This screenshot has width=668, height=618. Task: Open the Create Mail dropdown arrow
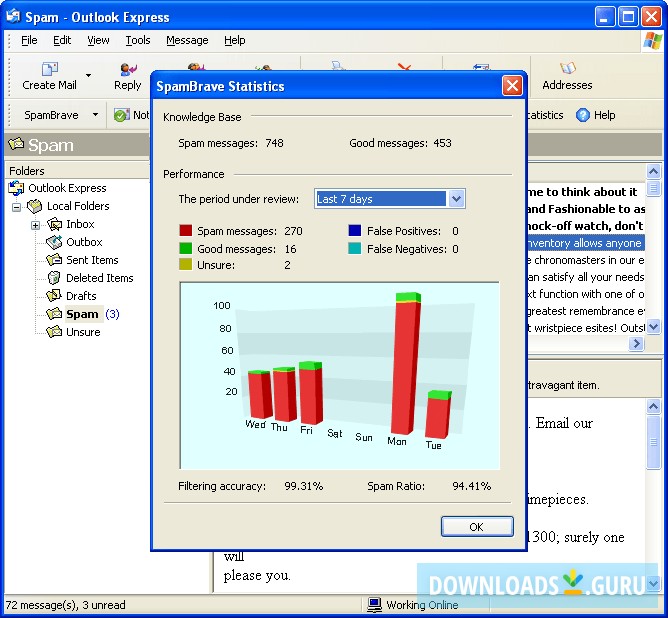(88, 75)
